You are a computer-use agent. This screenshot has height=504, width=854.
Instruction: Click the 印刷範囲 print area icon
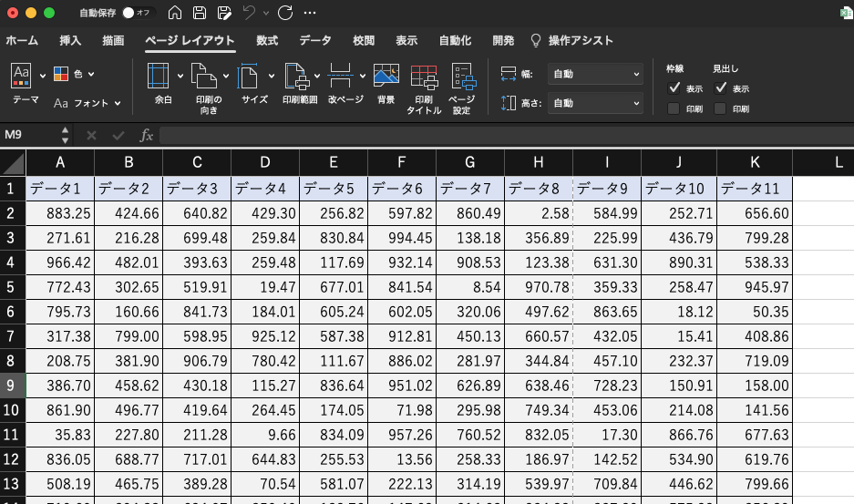pyautogui.click(x=297, y=77)
